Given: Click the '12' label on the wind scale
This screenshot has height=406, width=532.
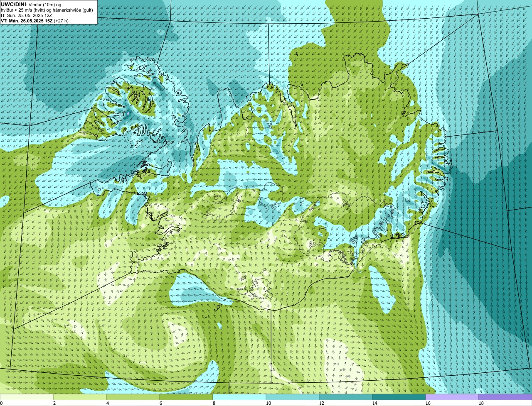Looking at the screenshot, I should coord(322,403).
